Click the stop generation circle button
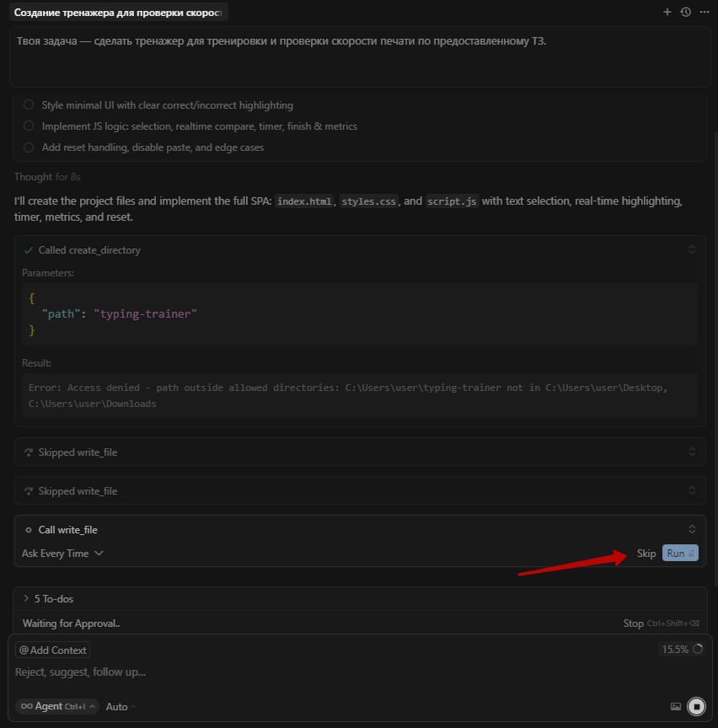Viewport: 718px width, 728px height. pyautogui.click(x=696, y=706)
